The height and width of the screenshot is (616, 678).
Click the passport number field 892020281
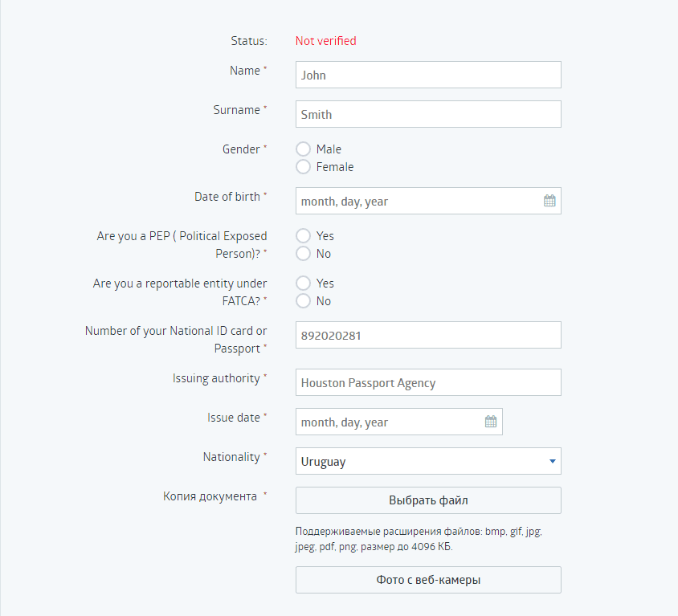pos(428,335)
